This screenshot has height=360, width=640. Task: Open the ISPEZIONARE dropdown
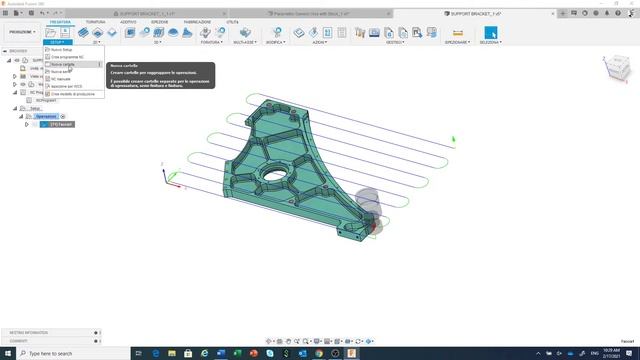(458, 42)
